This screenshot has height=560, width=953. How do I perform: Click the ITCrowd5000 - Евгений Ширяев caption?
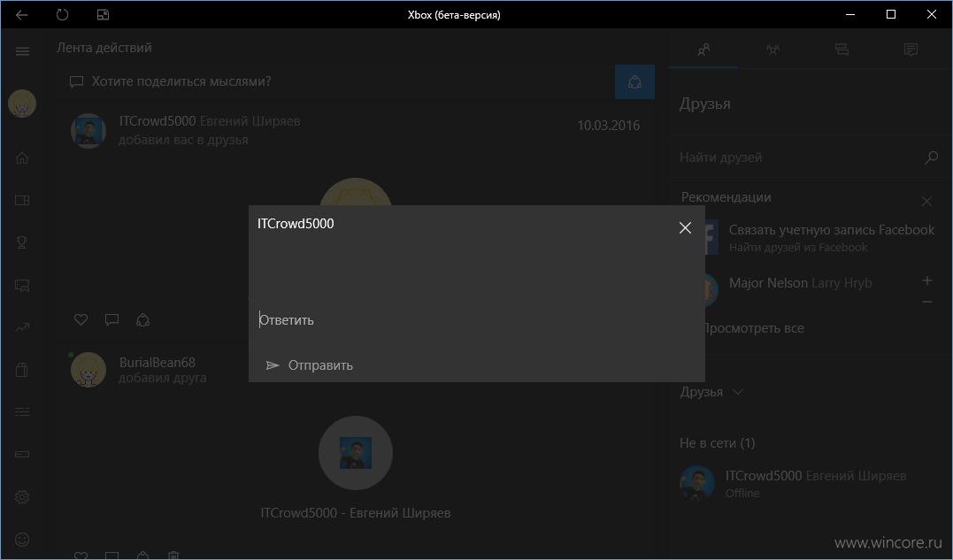[356, 513]
